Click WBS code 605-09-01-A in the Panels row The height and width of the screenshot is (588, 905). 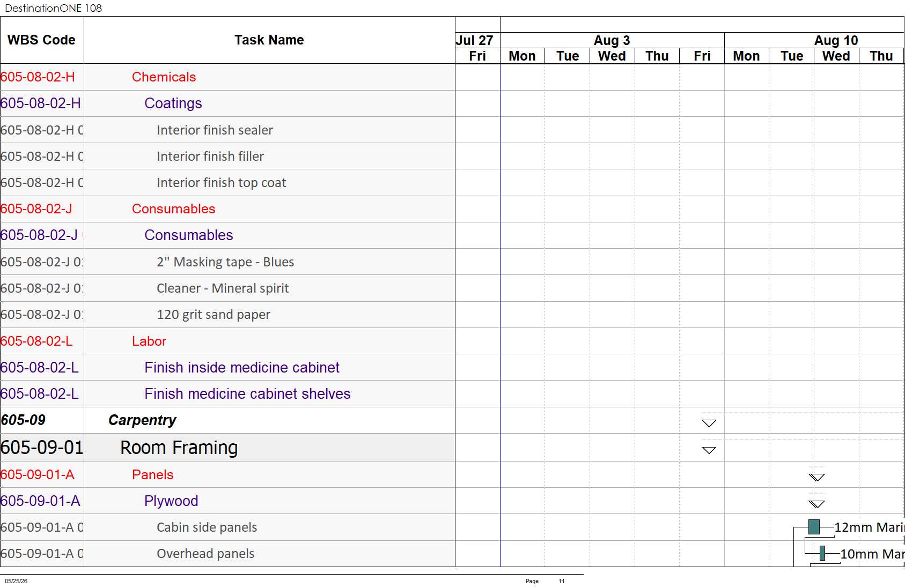(x=38, y=474)
